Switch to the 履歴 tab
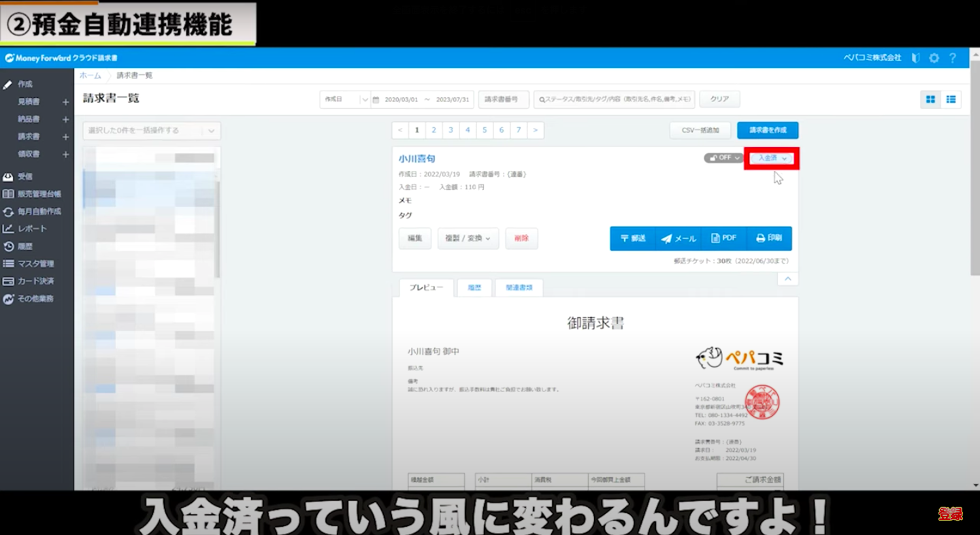The height and width of the screenshot is (535, 980). (474, 288)
